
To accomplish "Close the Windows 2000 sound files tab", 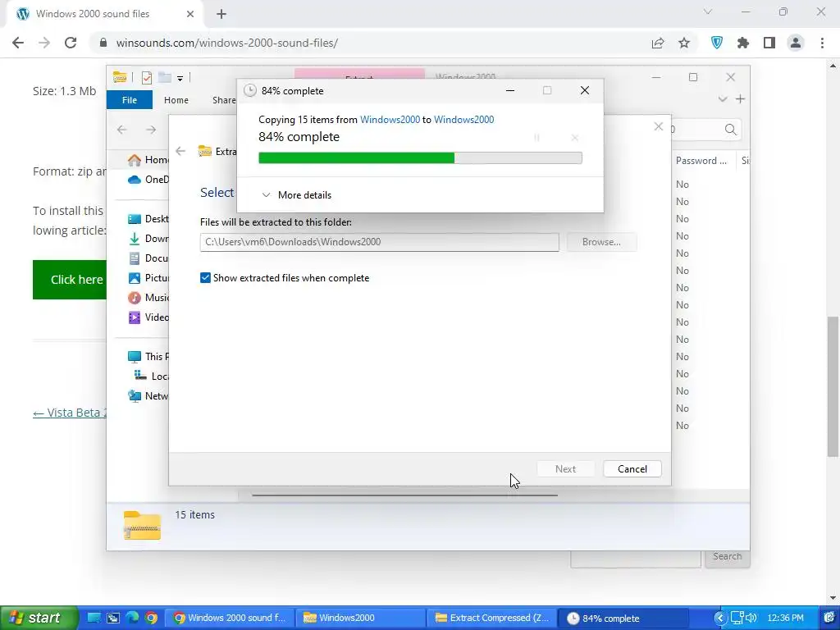I will pos(190,14).
